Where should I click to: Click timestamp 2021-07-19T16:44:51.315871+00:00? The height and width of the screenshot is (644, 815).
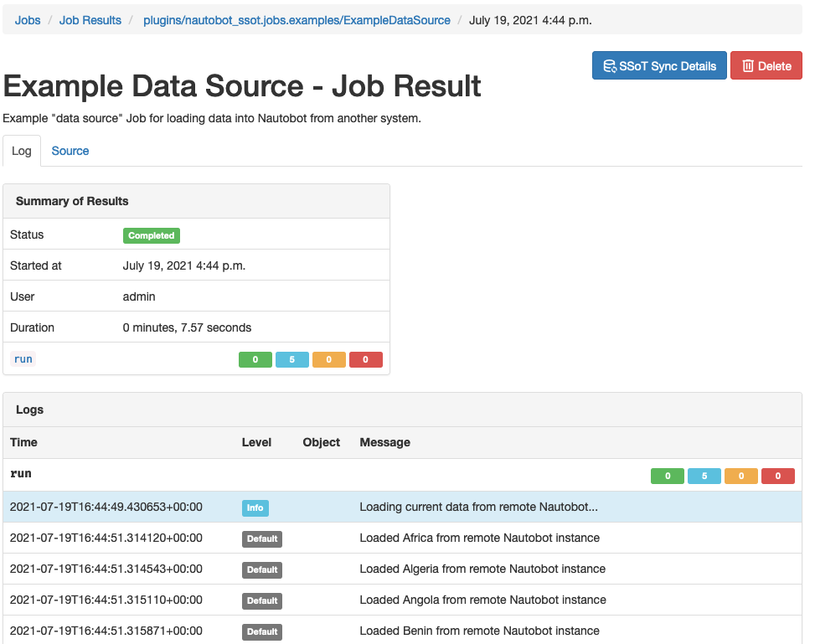pyautogui.click(x=106, y=631)
